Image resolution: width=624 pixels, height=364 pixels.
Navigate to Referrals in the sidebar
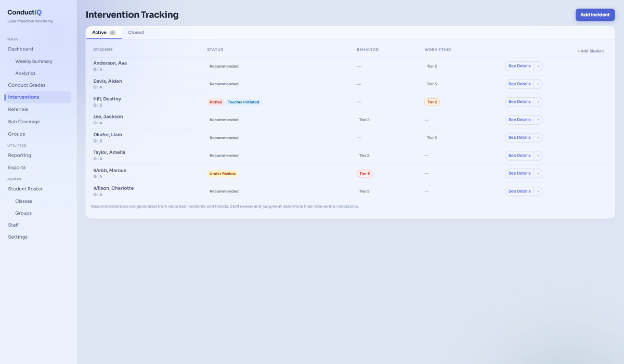click(18, 109)
